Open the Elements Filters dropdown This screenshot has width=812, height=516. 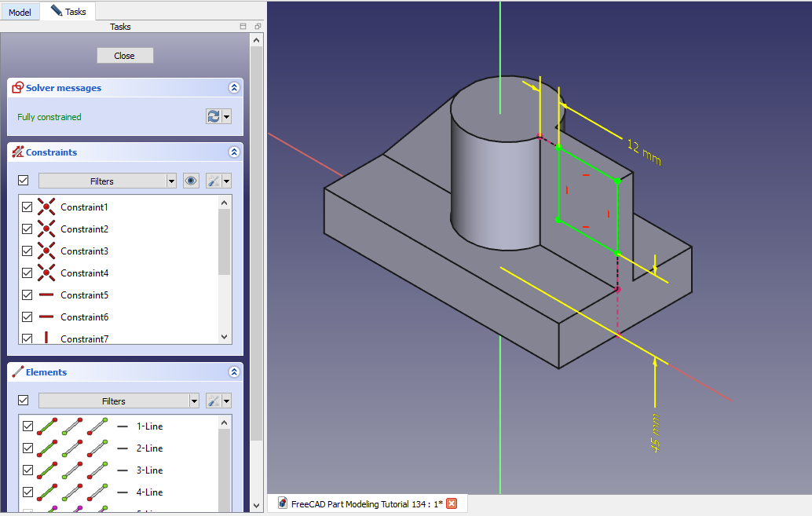[119, 401]
